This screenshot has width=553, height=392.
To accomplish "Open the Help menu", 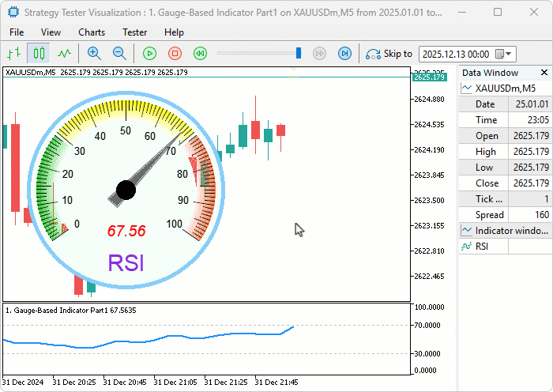I will [174, 32].
